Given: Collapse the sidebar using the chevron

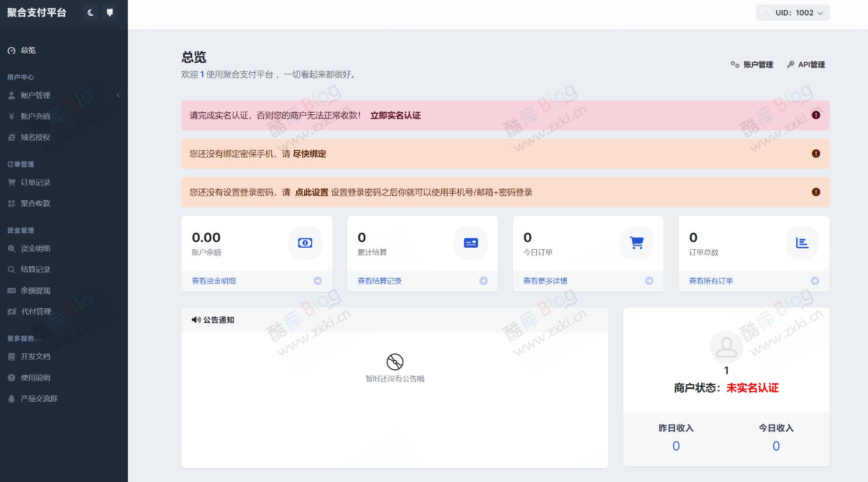Looking at the screenshot, I should click(118, 95).
